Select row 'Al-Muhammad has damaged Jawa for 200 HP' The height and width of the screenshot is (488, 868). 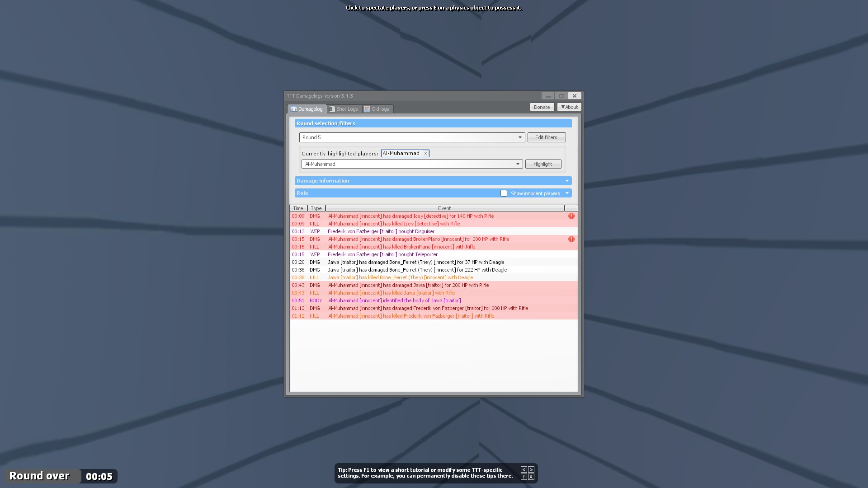pyautogui.click(x=433, y=285)
